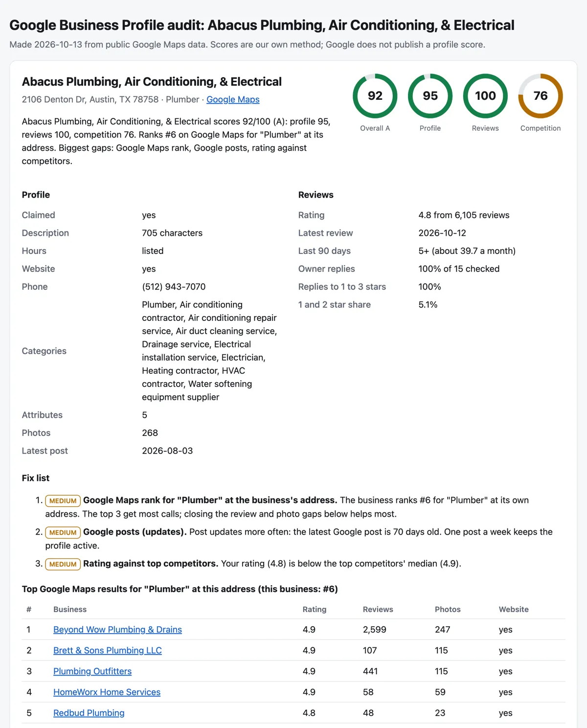The height and width of the screenshot is (728, 587).
Task: Click the 'Attributes' row label
Action: tap(42, 415)
